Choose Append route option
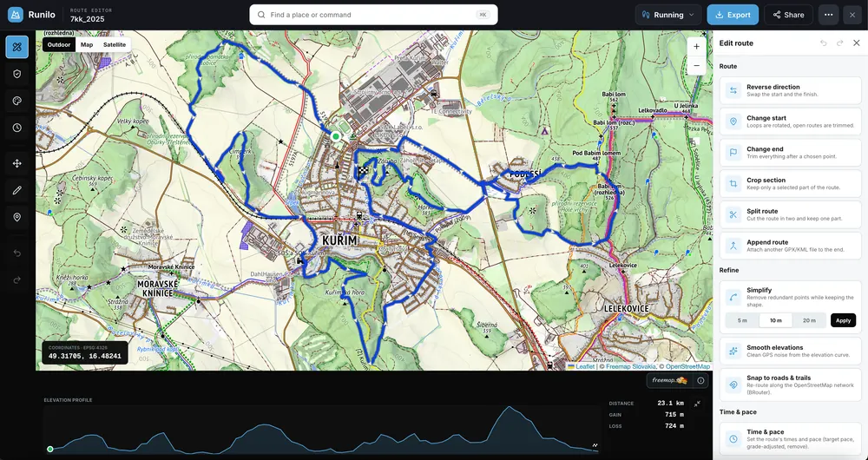 [x=791, y=246]
